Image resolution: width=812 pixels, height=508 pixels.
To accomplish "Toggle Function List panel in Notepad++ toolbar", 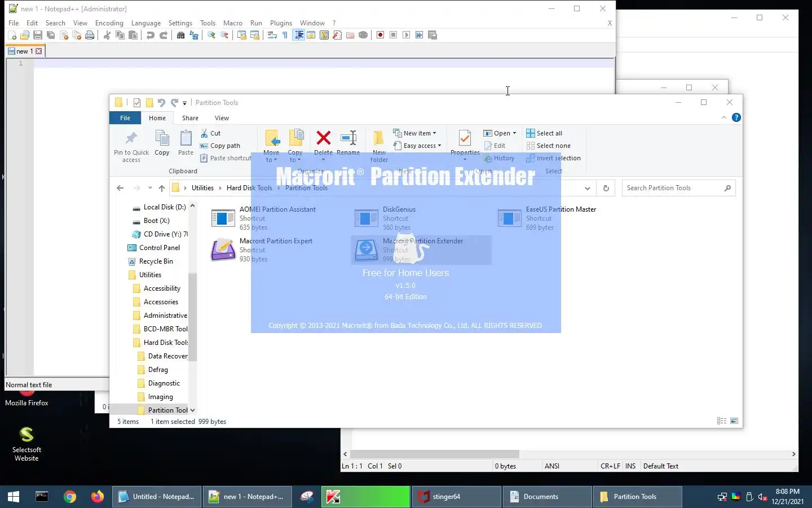I will tap(337, 35).
